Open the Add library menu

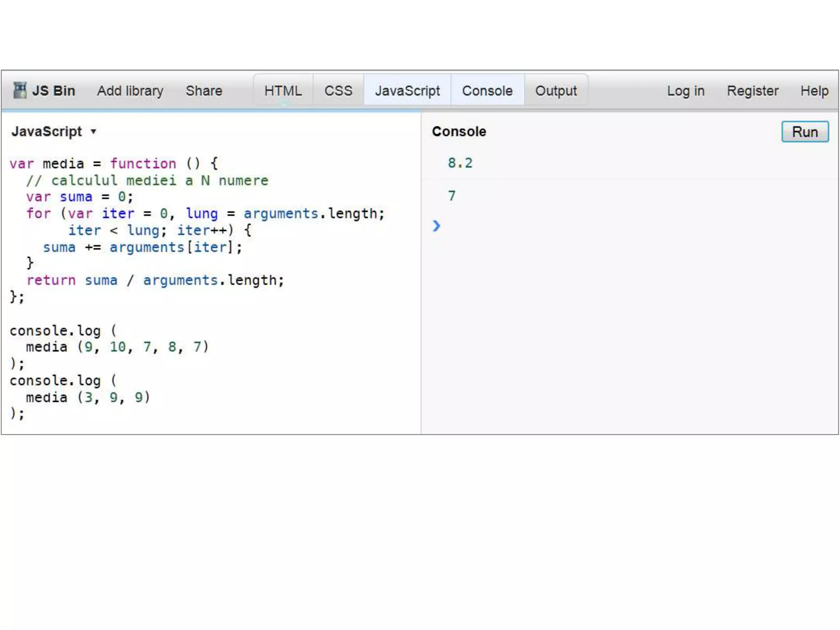click(x=130, y=91)
